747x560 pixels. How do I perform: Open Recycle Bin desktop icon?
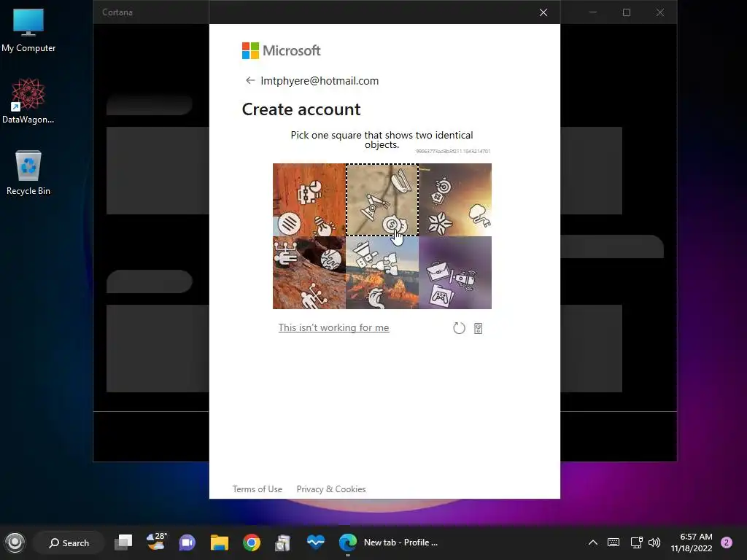tap(28, 172)
